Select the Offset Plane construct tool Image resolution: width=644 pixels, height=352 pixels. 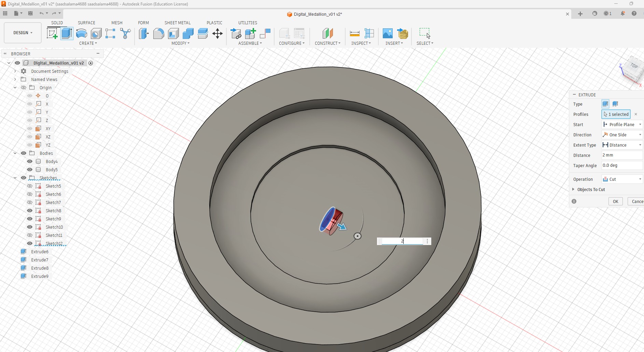pos(328,33)
